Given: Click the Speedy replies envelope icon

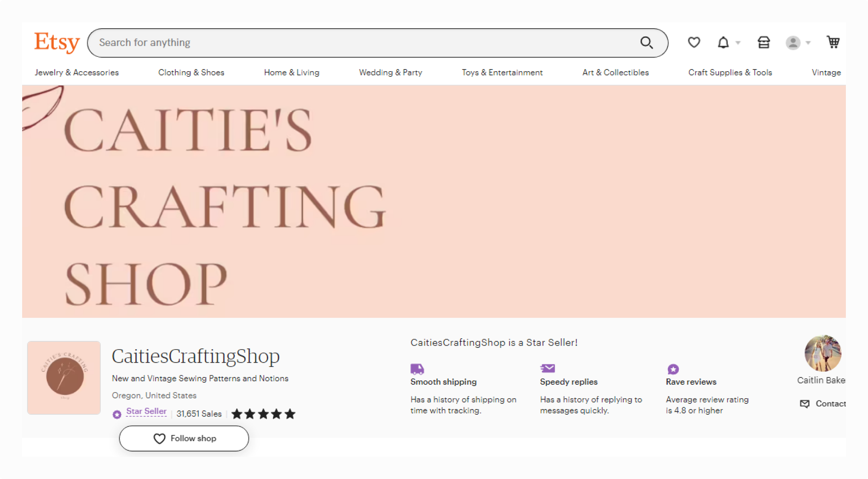Looking at the screenshot, I should click(548, 368).
